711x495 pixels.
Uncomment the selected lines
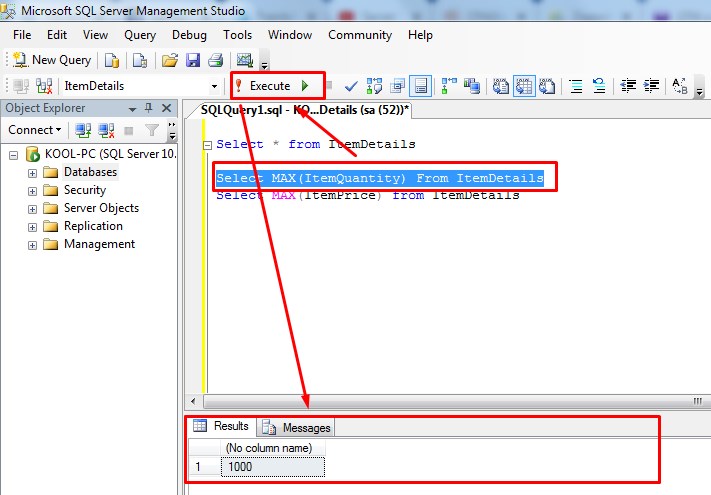(599, 86)
